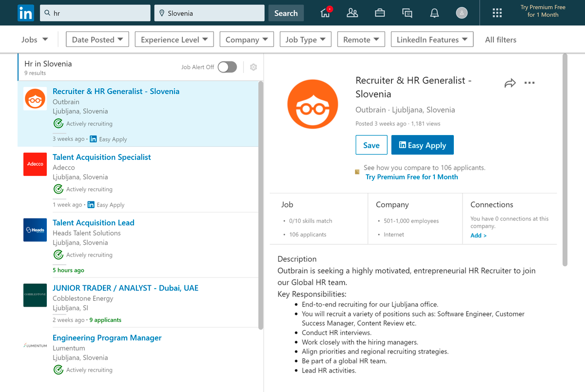
Task: Open more options ellipsis for job
Action: [x=529, y=83]
